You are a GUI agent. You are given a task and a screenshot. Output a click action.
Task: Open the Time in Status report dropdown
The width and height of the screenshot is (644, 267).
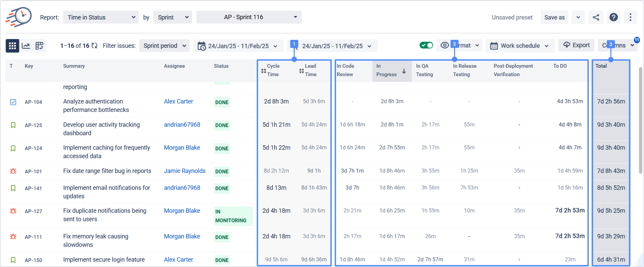click(x=101, y=17)
